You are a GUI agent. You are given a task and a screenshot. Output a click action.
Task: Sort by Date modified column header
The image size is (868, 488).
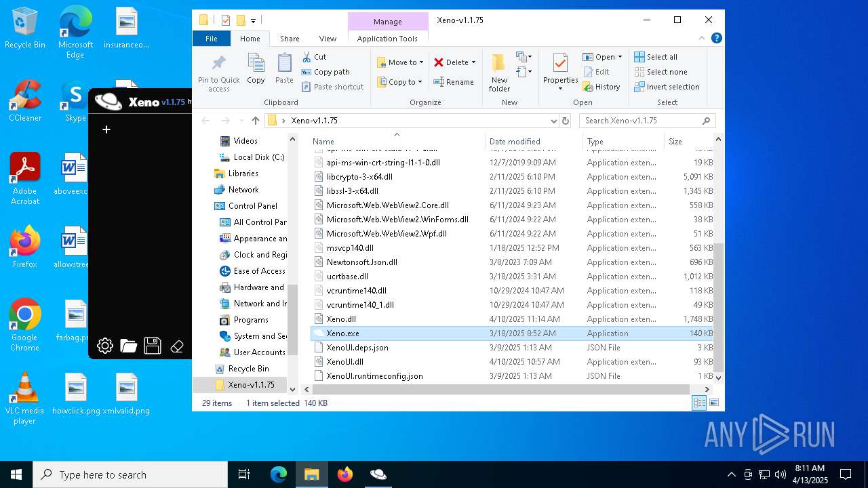click(534, 142)
